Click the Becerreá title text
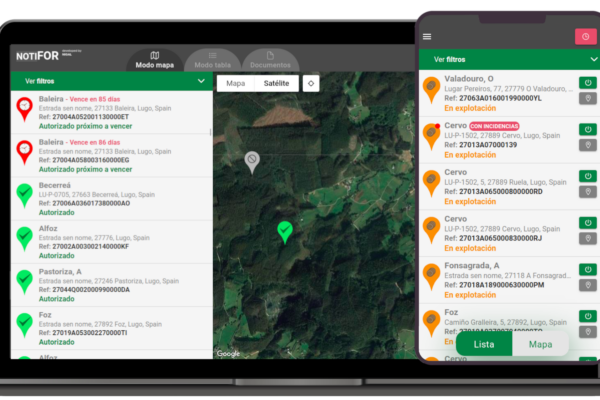 55,185
